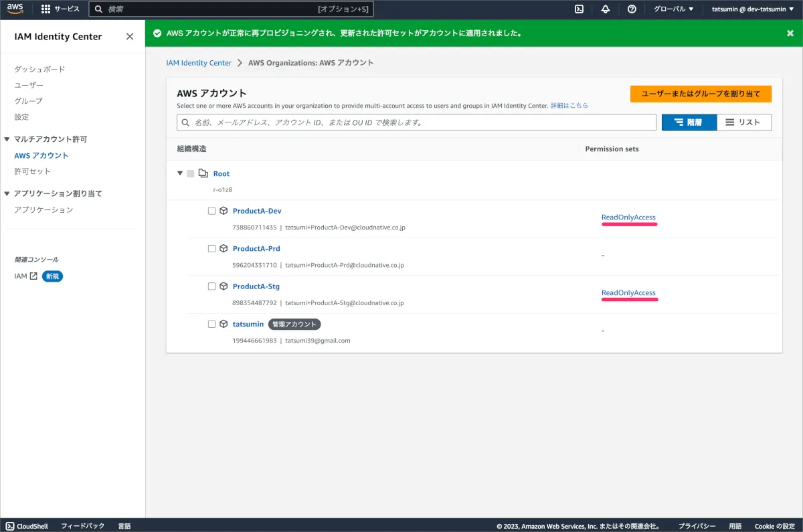Open 言語 language selector in footer
803x532 pixels.
click(x=124, y=526)
